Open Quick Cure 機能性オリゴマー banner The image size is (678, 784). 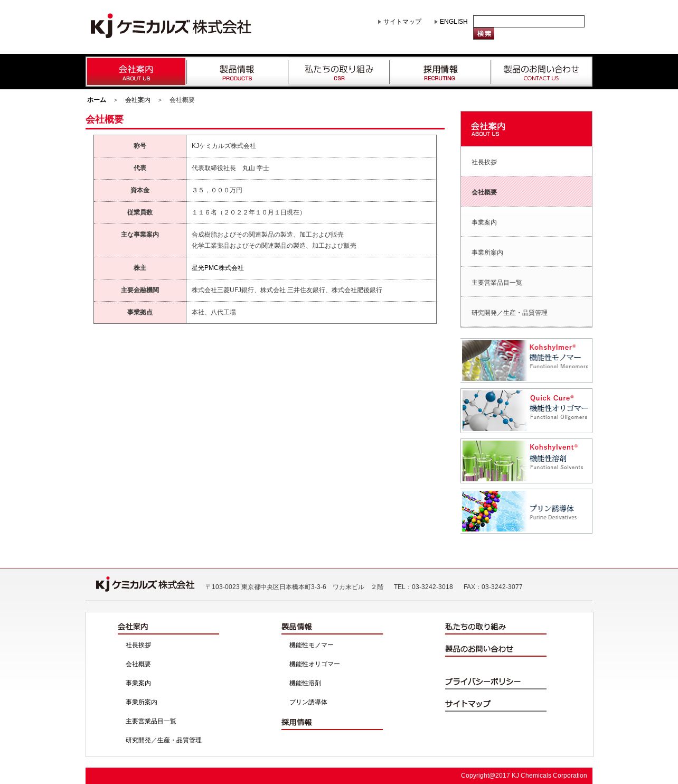pos(526,410)
